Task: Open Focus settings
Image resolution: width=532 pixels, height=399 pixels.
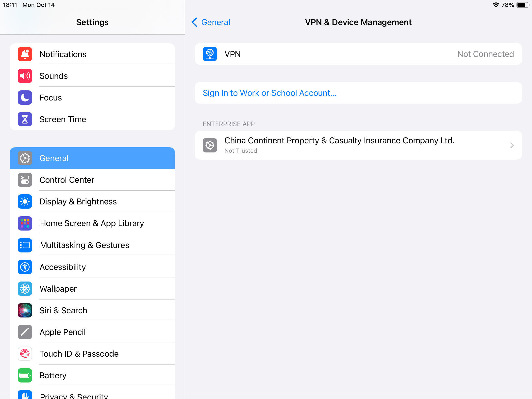Action: [x=92, y=98]
